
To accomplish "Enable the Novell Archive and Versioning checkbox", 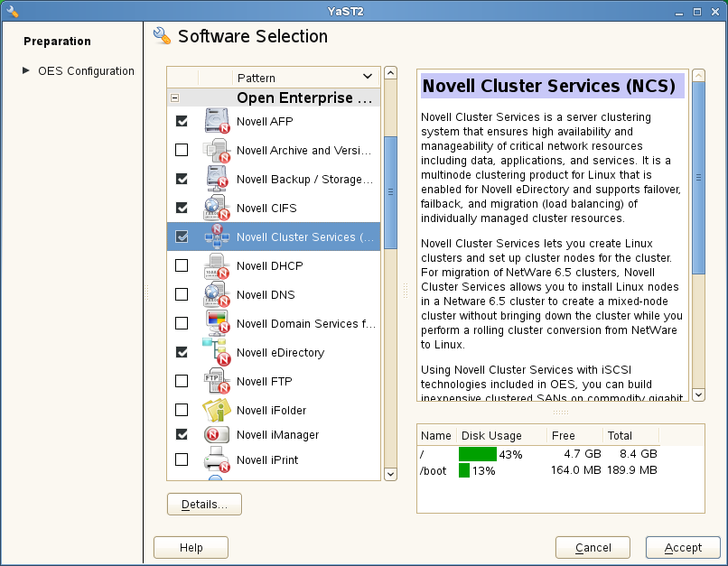I will click(182, 150).
